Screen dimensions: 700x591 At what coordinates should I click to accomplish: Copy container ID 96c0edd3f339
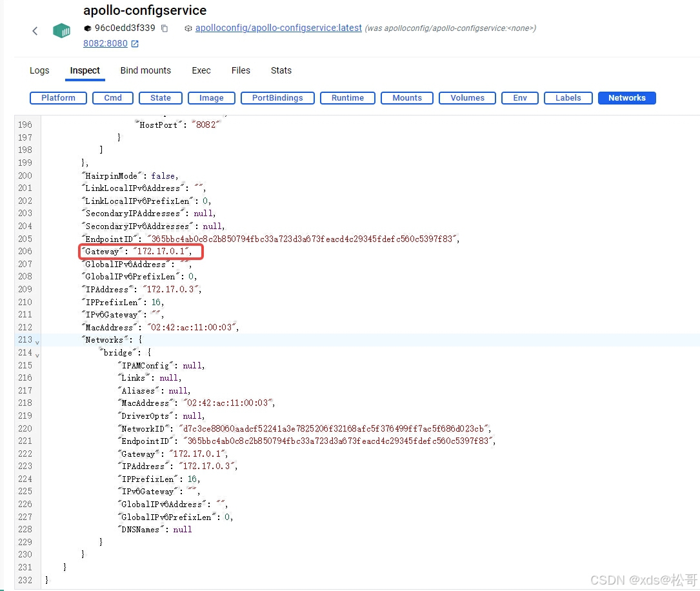pos(165,28)
